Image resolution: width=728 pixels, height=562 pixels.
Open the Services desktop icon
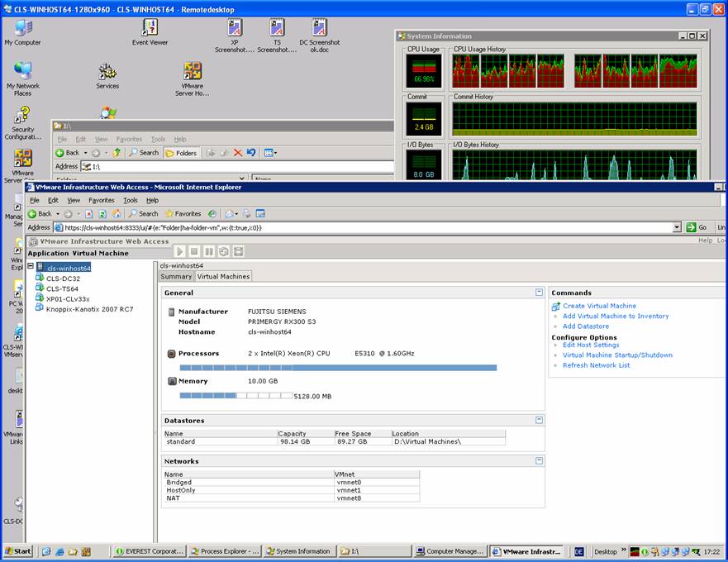pyautogui.click(x=107, y=76)
